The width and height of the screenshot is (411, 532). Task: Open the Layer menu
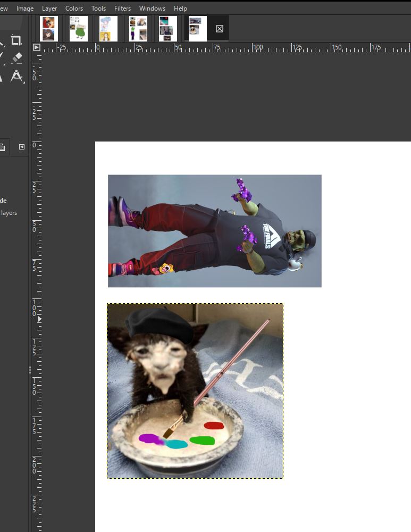tap(49, 9)
